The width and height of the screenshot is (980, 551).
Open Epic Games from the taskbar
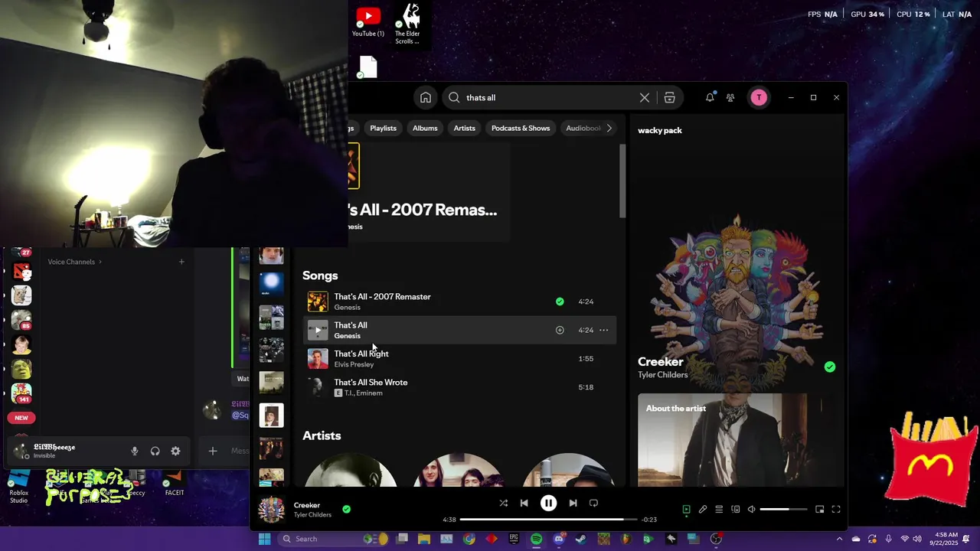click(514, 539)
